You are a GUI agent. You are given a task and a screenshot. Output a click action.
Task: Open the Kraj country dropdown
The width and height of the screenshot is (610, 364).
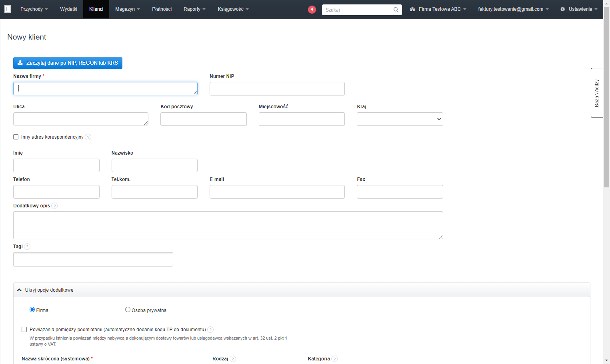pos(400,119)
